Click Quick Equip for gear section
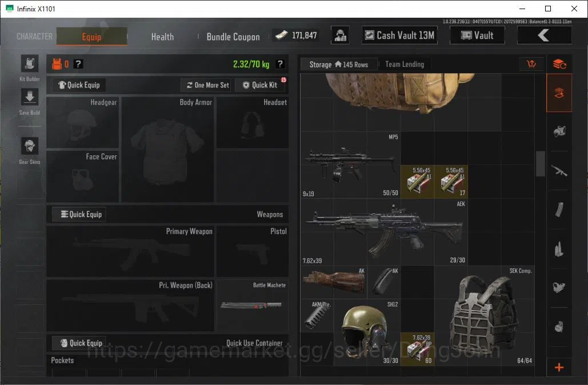The image size is (588, 385). (79, 85)
